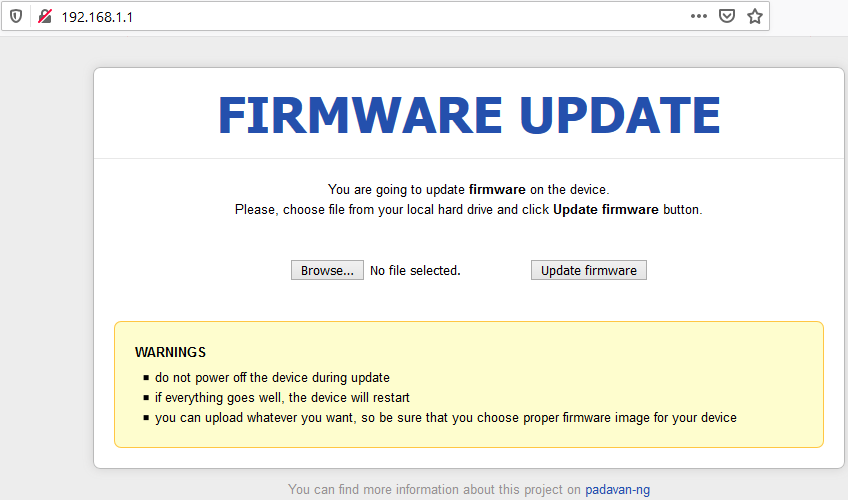The width and height of the screenshot is (848, 500).
Task: Open the page actions three-dot menu
Action: 699,16
